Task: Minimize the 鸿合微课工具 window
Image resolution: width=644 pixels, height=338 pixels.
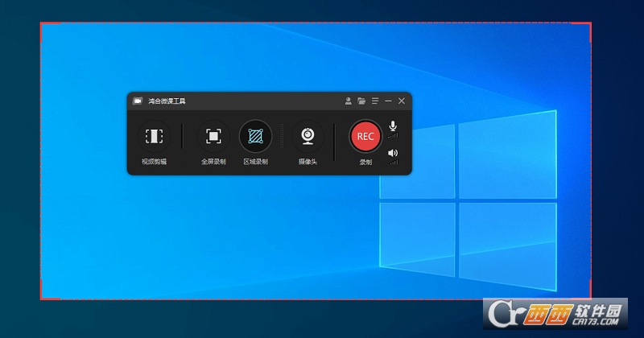Action: pyautogui.click(x=388, y=101)
